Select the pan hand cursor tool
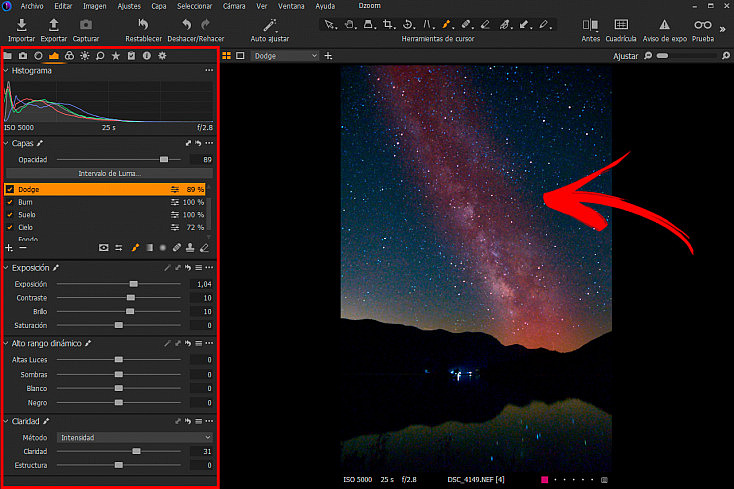The width and height of the screenshot is (734, 489). tap(349, 24)
